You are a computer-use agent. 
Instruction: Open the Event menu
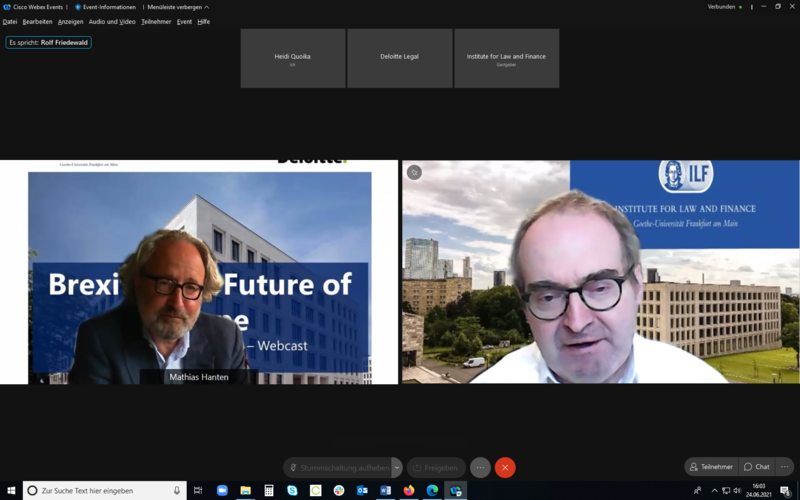coord(184,21)
